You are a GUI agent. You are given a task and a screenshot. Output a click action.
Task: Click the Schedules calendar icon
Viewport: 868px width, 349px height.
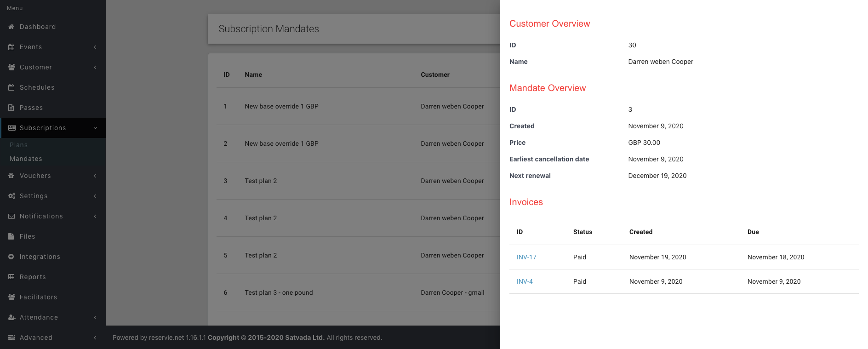(11, 87)
